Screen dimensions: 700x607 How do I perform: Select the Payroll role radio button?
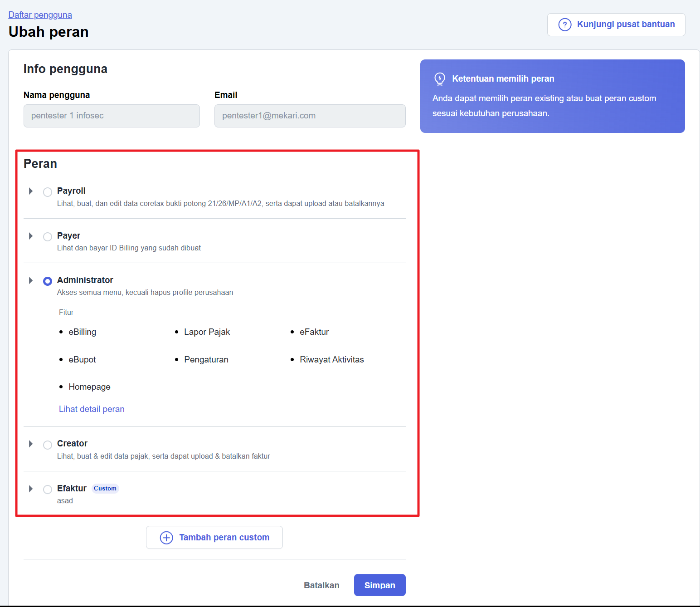click(48, 192)
